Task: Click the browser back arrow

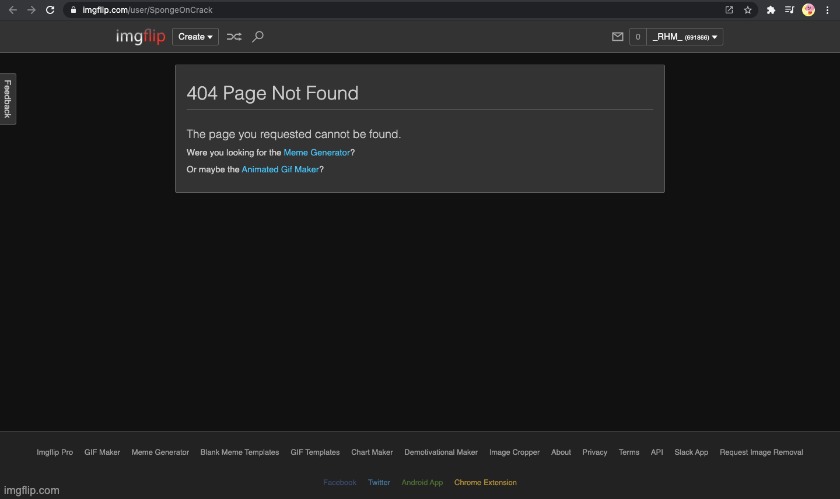Action: coord(12,10)
